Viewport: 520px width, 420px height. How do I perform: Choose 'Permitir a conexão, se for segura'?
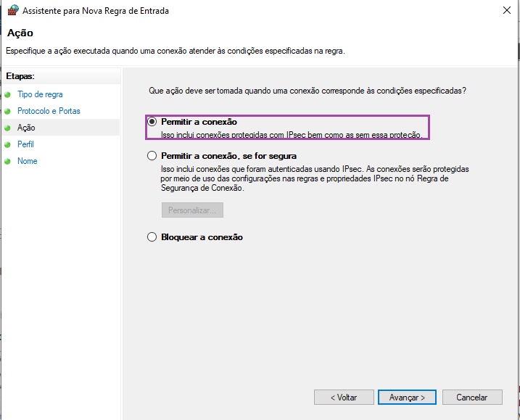point(152,156)
